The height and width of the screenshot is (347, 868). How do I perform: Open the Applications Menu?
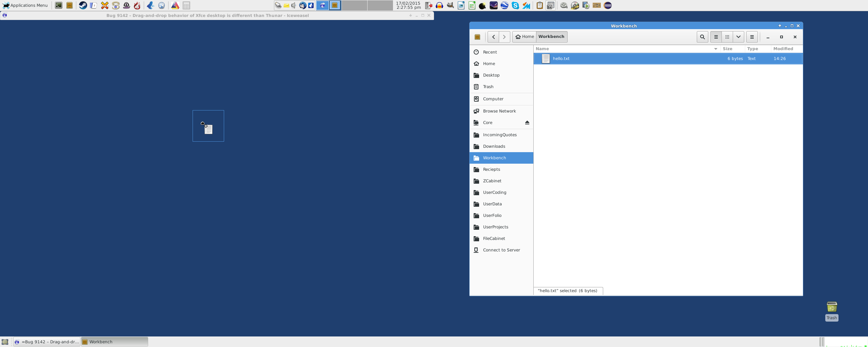point(25,5)
